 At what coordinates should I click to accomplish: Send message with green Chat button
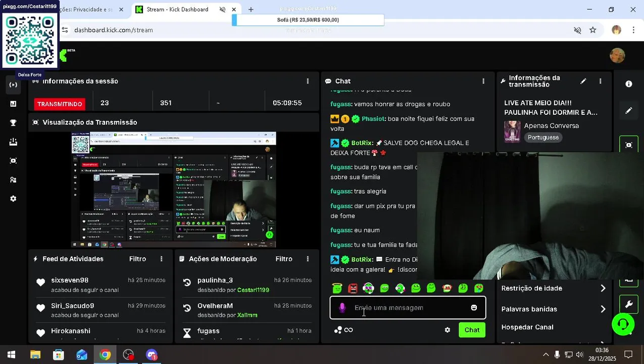pos(472,330)
